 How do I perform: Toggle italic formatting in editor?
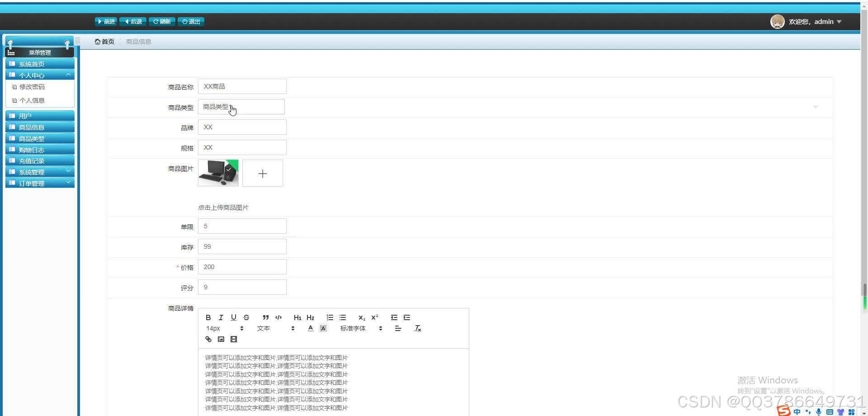click(221, 317)
